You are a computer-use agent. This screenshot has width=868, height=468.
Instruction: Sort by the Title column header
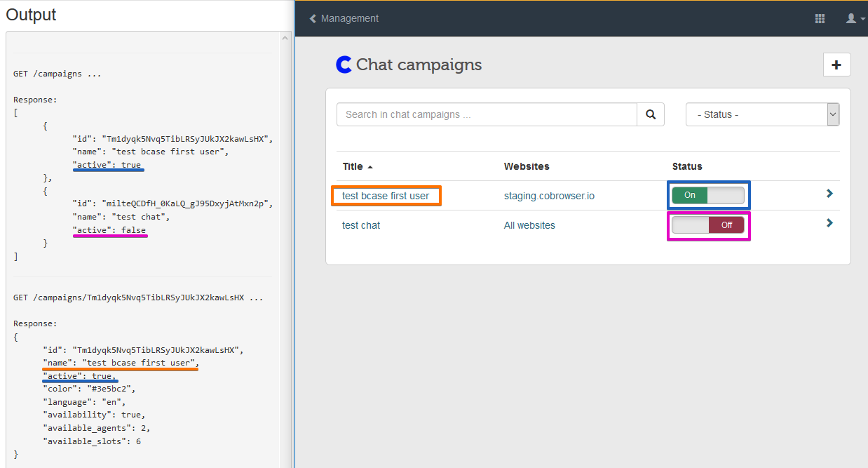click(x=352, y=166)
